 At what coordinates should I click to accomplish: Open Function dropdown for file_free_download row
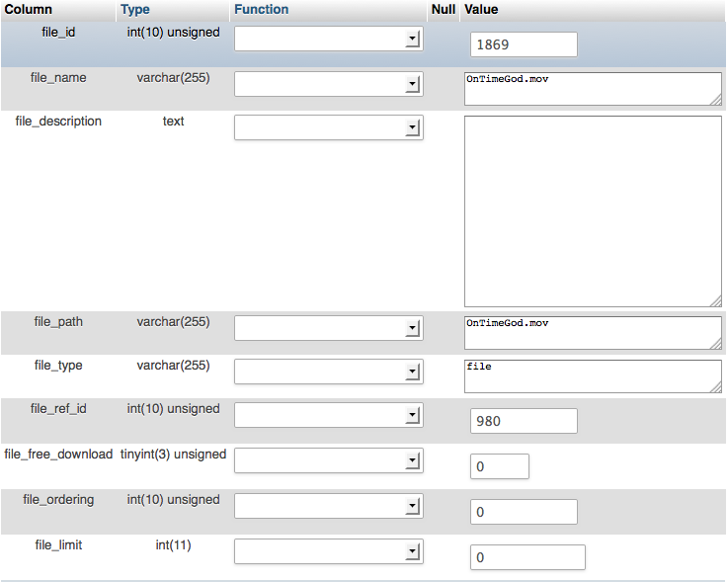point(329,460)
